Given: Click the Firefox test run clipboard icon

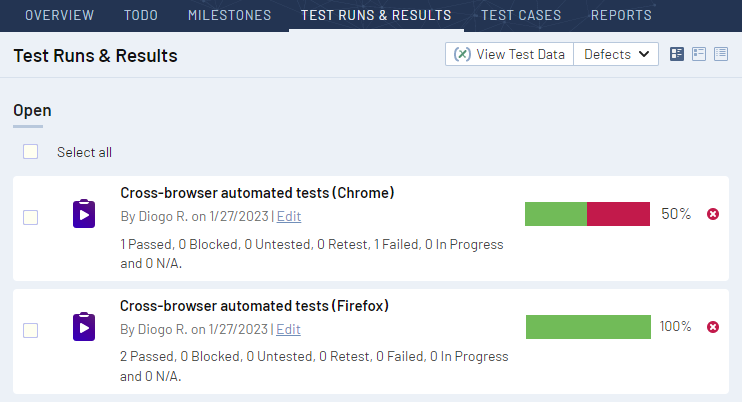Looking at the screenshot, I should pyautogui.click(x=84, y=328).
